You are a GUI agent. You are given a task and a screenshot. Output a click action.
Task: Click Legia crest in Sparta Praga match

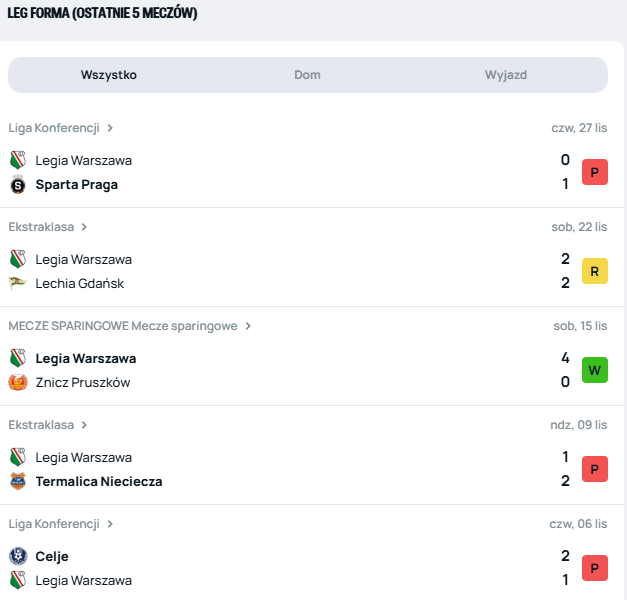coord(18,160)
